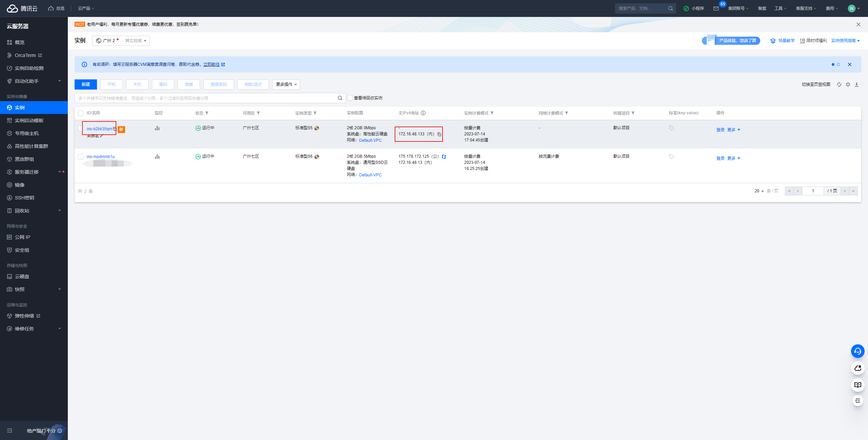Click the search magnifier in top bar

point(670,8)
